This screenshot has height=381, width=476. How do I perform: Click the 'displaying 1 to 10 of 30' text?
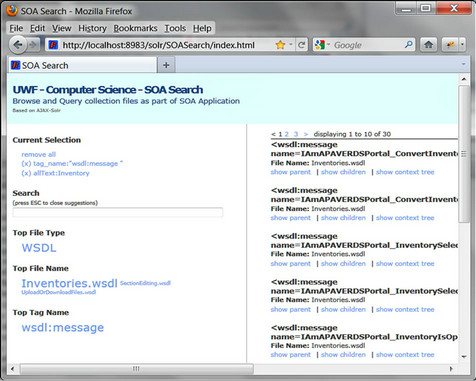tap(352, 134)
